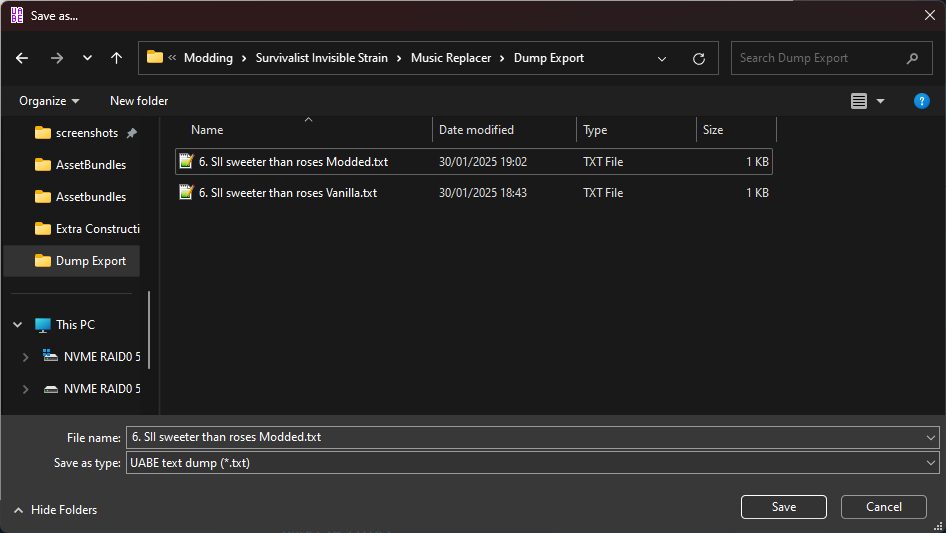Viewport: 946px width, 533px height.
Task: Click the Up one level arrow
Action: click(x=116, y=58)
